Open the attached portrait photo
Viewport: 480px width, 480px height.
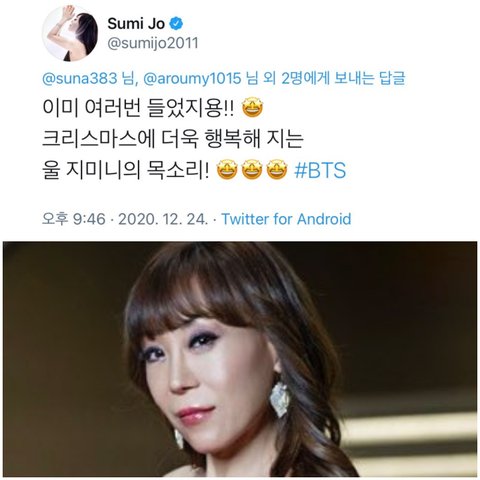240,359
